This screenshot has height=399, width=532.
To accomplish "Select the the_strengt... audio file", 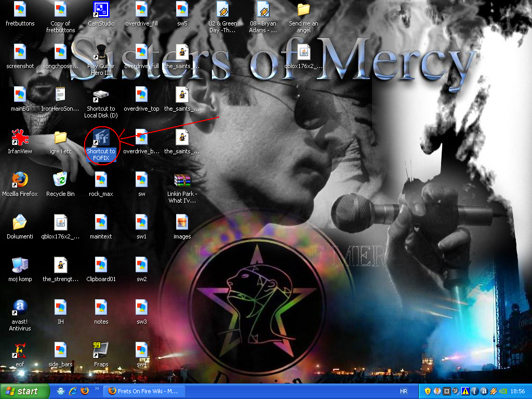I will [60, 270].
